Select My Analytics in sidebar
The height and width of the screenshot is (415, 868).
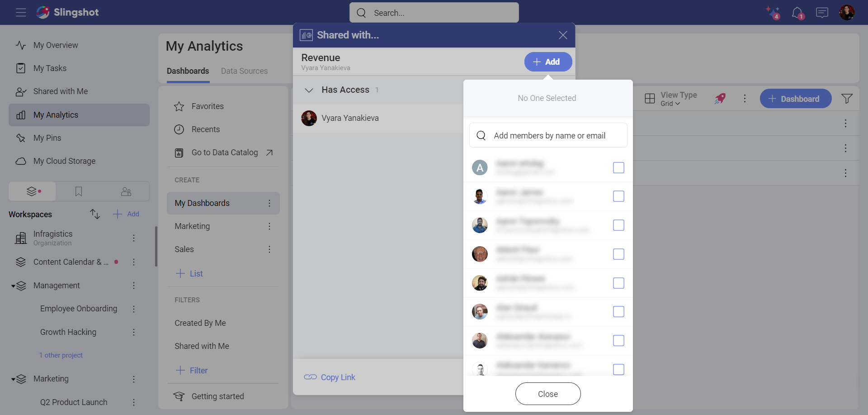tap(79, 115)
